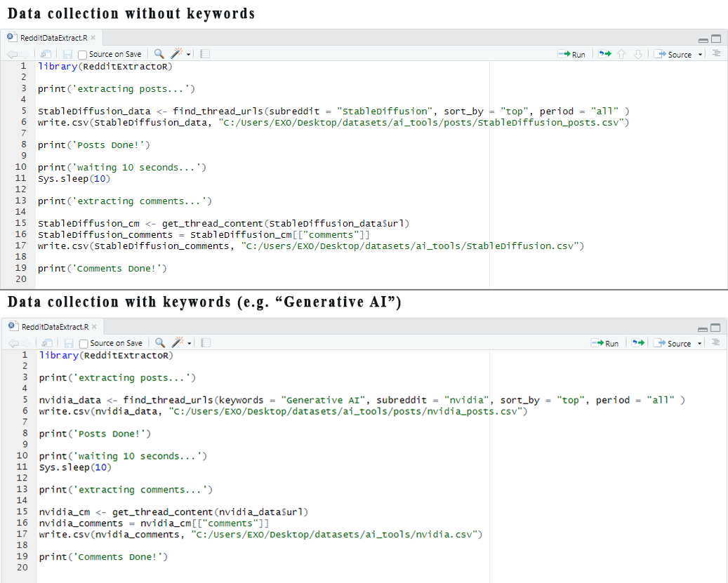Minimize the bottom editor pane

[703, 328]
